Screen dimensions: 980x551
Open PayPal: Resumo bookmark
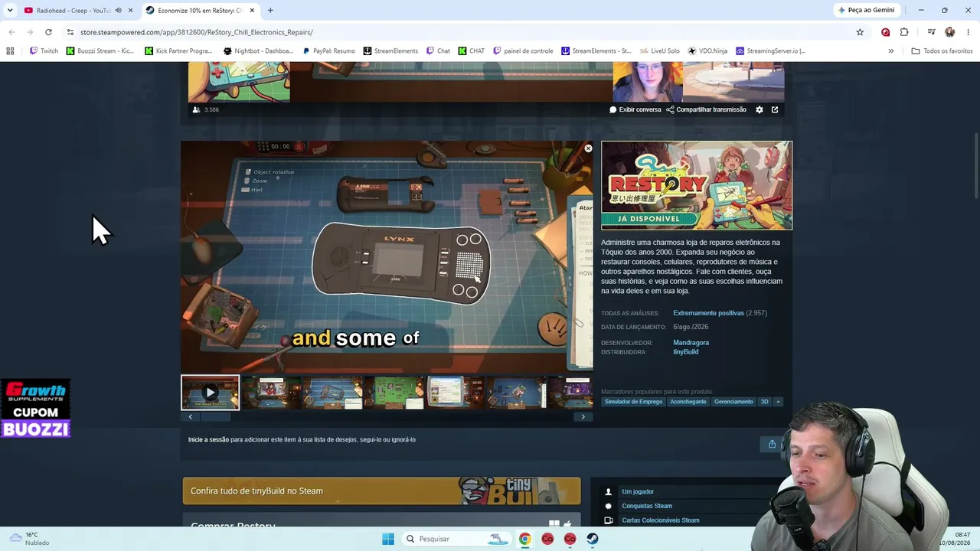(328, 51)
